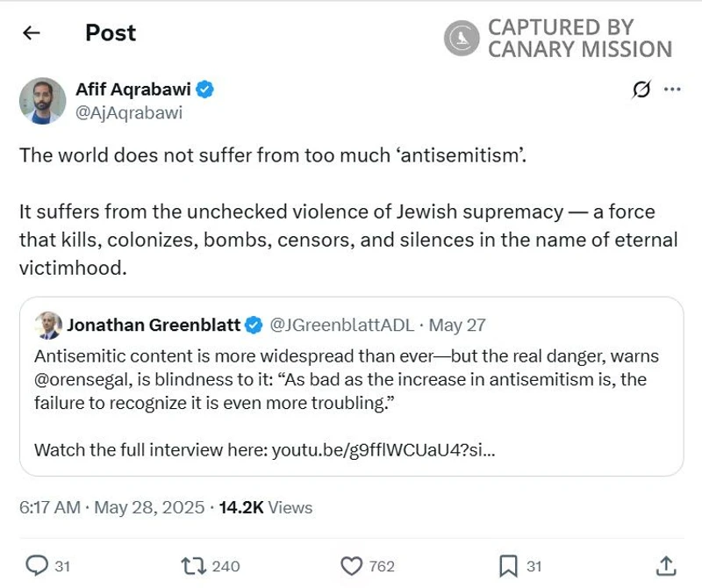Click the back arrow icon
This screenshot has height=588, width=702.
coord(32,33)
